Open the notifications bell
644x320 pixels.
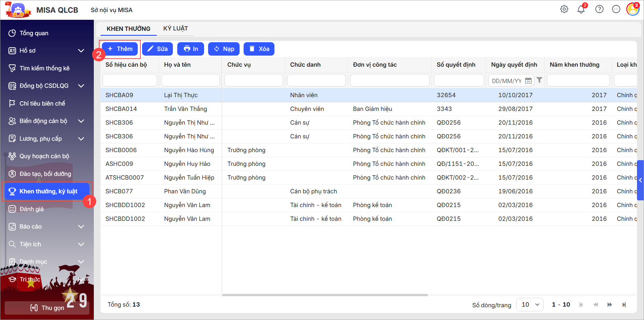point(581,9)
